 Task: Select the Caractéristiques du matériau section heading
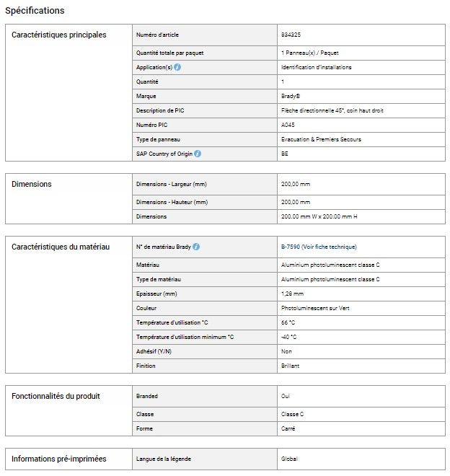[61, 247]
